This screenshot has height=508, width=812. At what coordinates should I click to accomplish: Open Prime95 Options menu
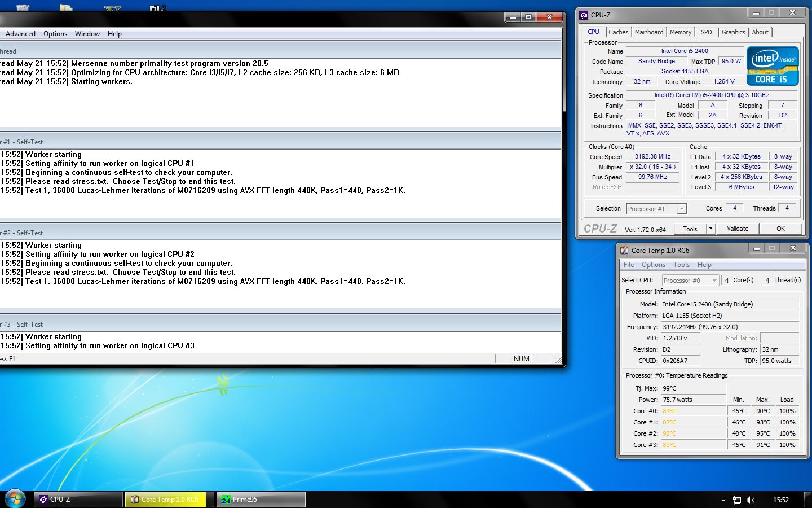click(x=55, y=34)
